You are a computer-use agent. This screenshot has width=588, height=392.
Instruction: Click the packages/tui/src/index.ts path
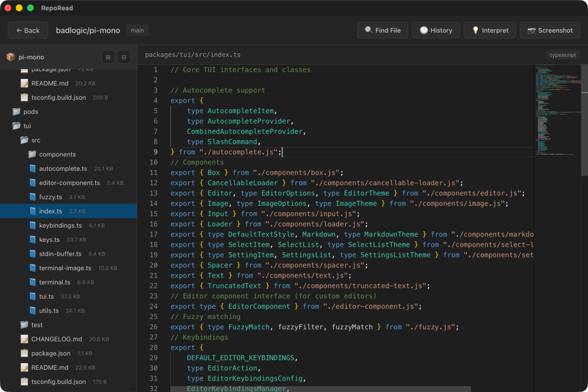(x=193, y=55)
